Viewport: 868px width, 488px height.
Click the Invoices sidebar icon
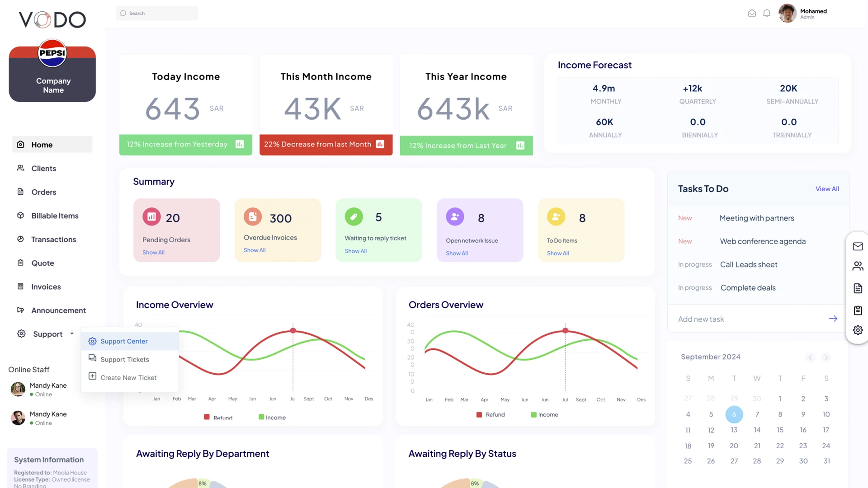[x=20, y=286]
